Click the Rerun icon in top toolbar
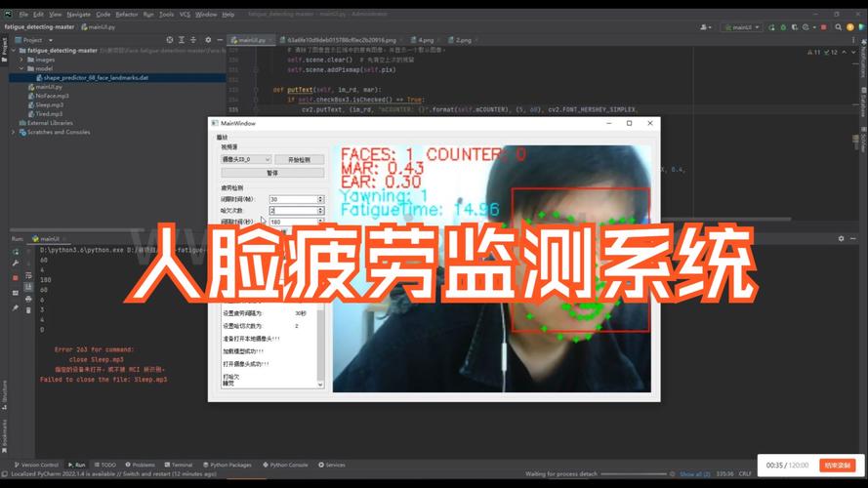Image resolution: width=868 pixels, height=488 pixels. (771, 27)
